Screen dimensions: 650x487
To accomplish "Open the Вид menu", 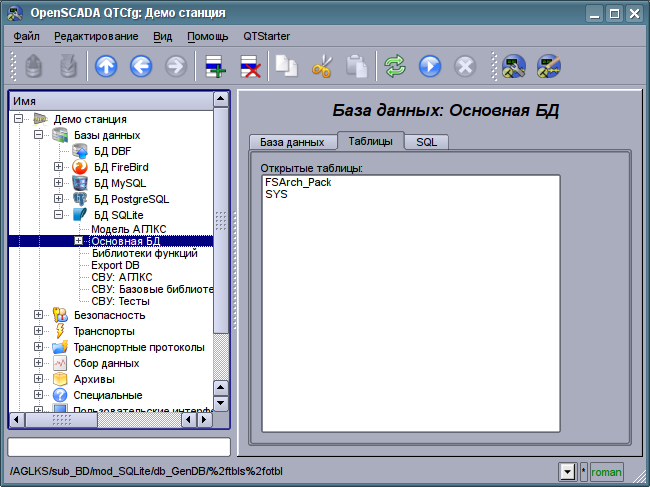I will tap(162, 36).
